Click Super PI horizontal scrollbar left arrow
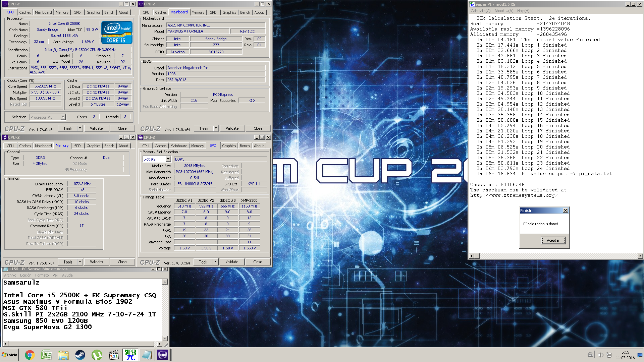The image size is (644, 362). (x=471, y=256)
